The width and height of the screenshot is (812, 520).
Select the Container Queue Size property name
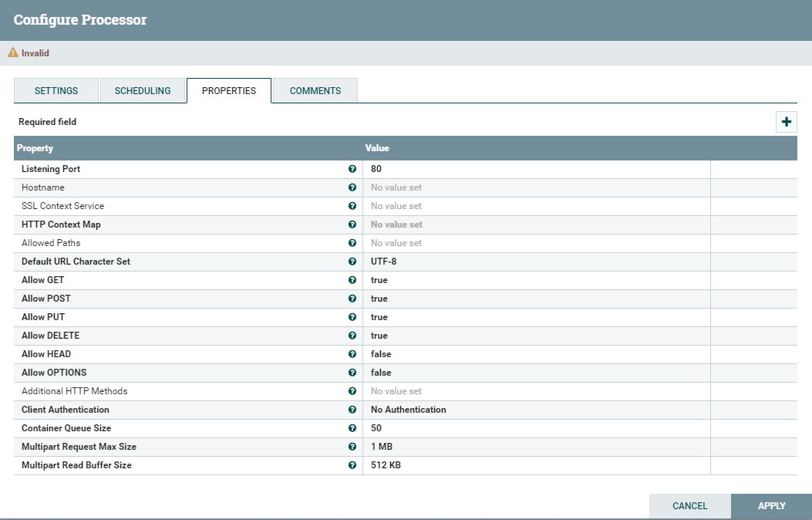point(66,428)
